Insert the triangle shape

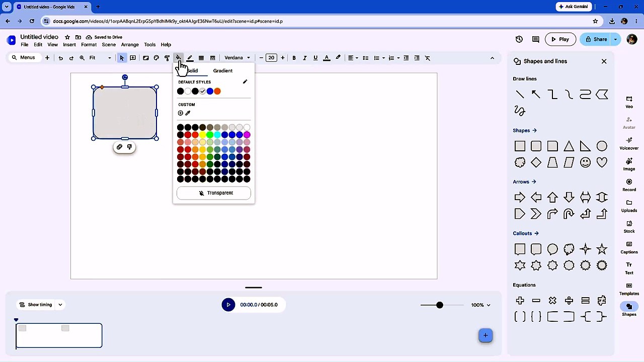(569, 146)
